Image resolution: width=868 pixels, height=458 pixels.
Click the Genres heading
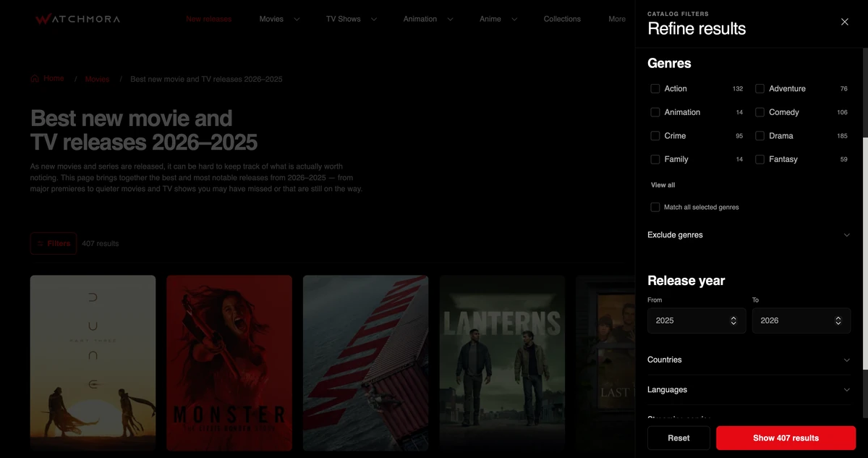[669, 63]
